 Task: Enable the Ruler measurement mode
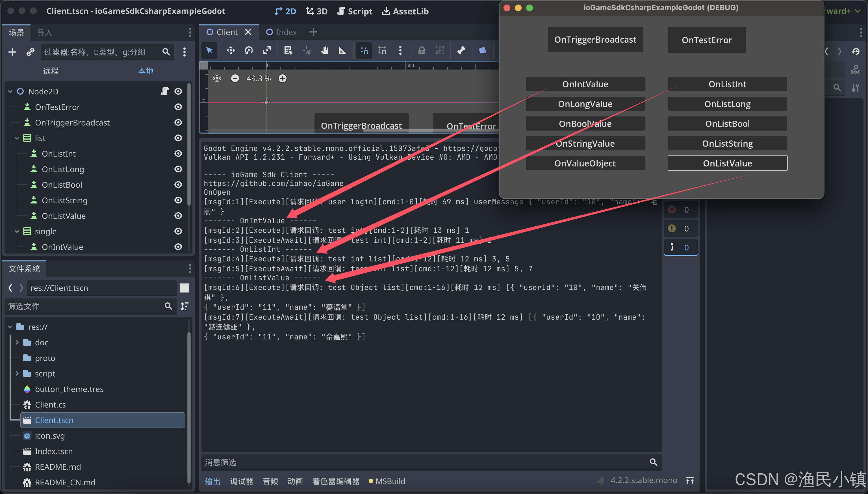pyautogui.click(x=342, y=50)
